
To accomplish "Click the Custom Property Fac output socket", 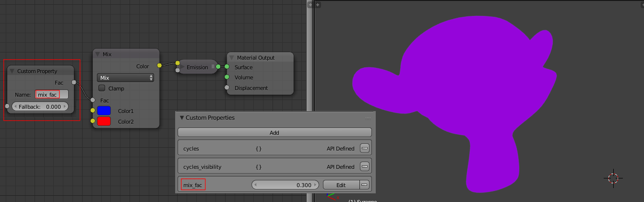I will coord(74,83).
